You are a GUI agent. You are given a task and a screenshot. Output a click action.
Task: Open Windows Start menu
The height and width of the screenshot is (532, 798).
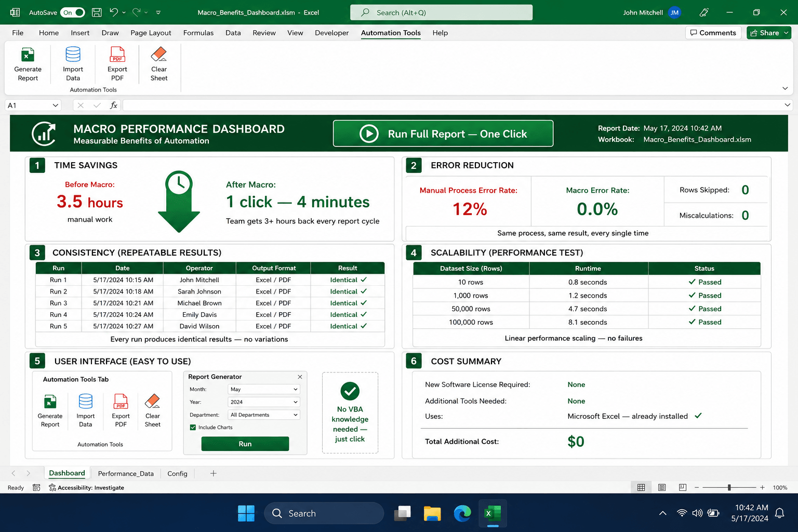coord(246,513)
